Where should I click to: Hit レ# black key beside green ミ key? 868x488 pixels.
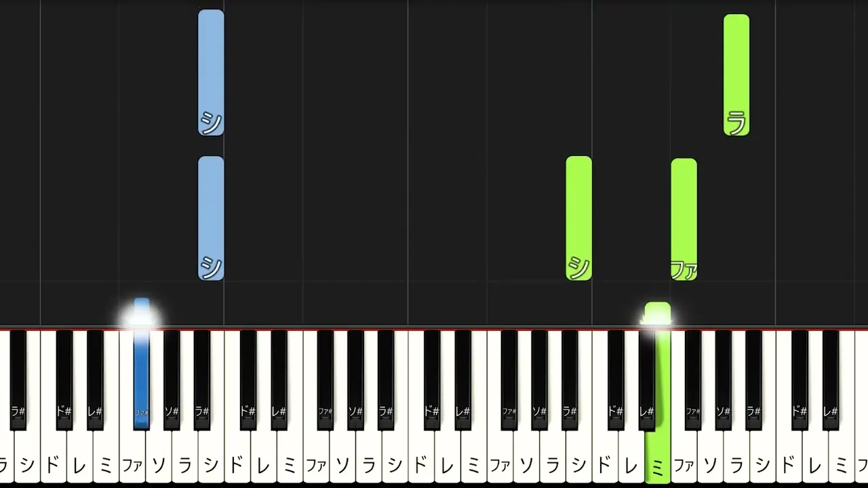646,380
